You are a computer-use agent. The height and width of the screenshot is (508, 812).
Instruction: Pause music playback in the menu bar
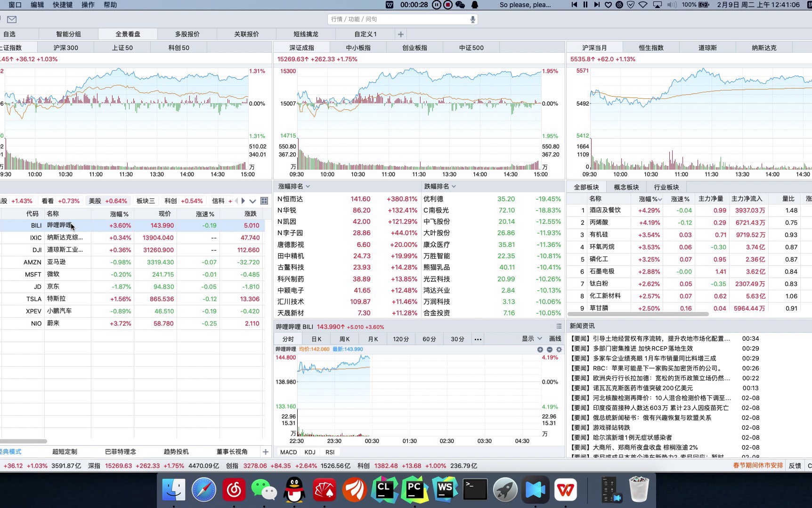pos(585,5)
